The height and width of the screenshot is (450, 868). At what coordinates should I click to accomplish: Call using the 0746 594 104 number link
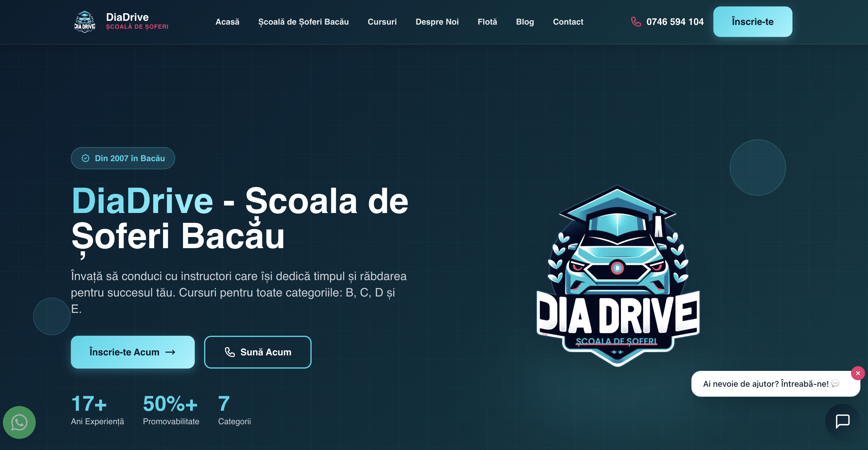[675, 22]
